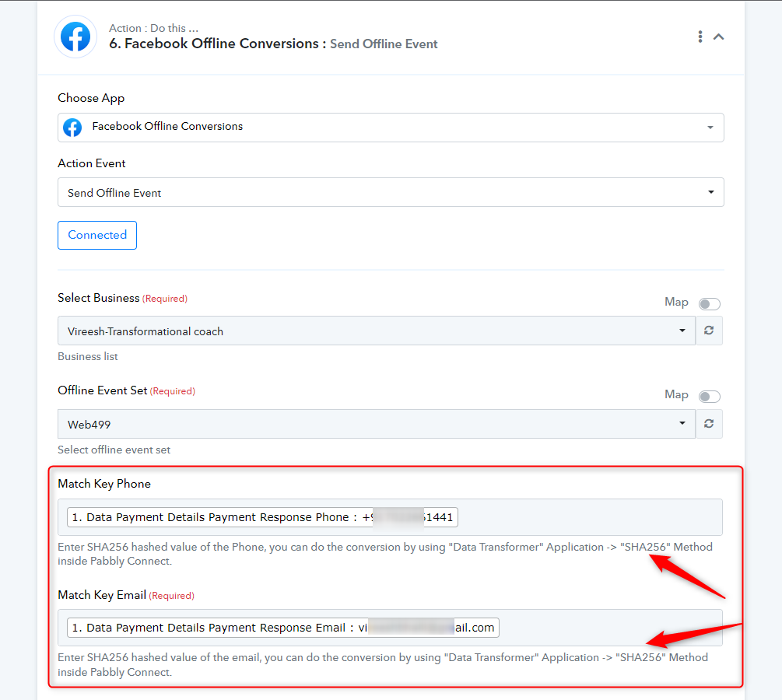Open the Action Event dropdown
Screen dimensions: 782x700
(391, 192)
